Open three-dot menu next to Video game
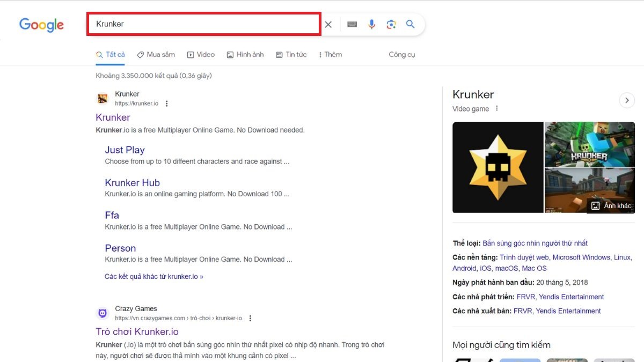 click(497, 108)
